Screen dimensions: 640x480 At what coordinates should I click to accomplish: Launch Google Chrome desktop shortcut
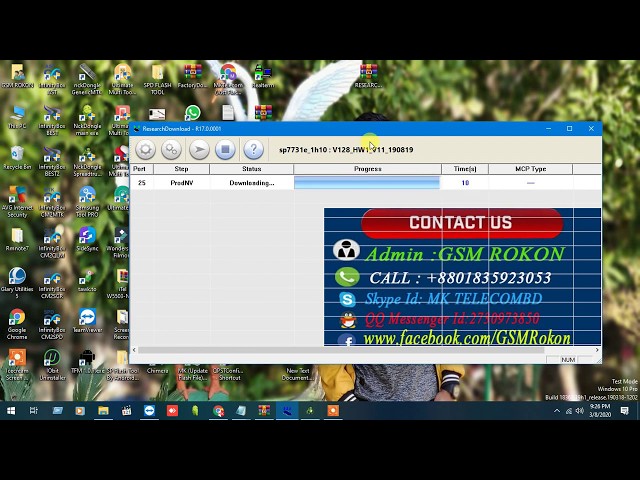(17, 324)
